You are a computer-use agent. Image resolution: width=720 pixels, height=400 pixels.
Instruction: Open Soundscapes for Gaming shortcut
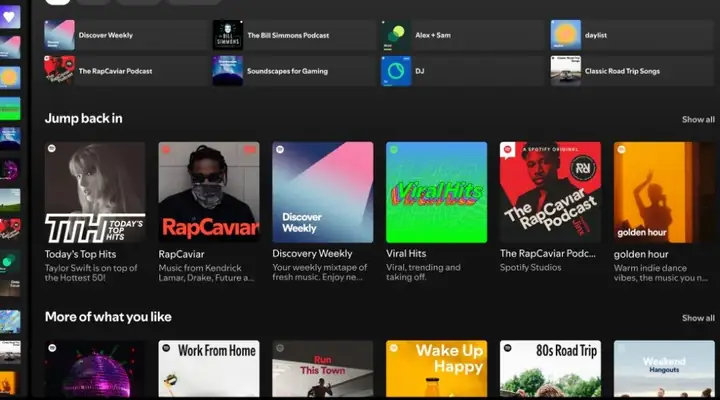point(294,71)
